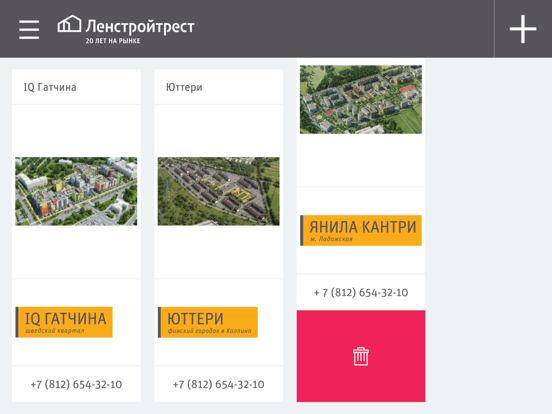Open the hamburger menu
Screen dimensions: 552x414
[x=29, y=29]
